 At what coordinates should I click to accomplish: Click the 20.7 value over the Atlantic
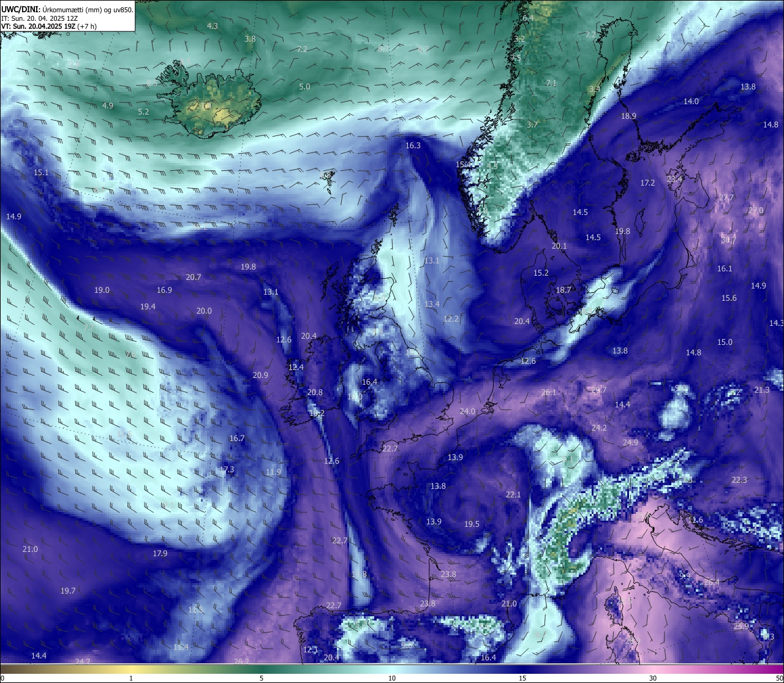coord(194,277)
